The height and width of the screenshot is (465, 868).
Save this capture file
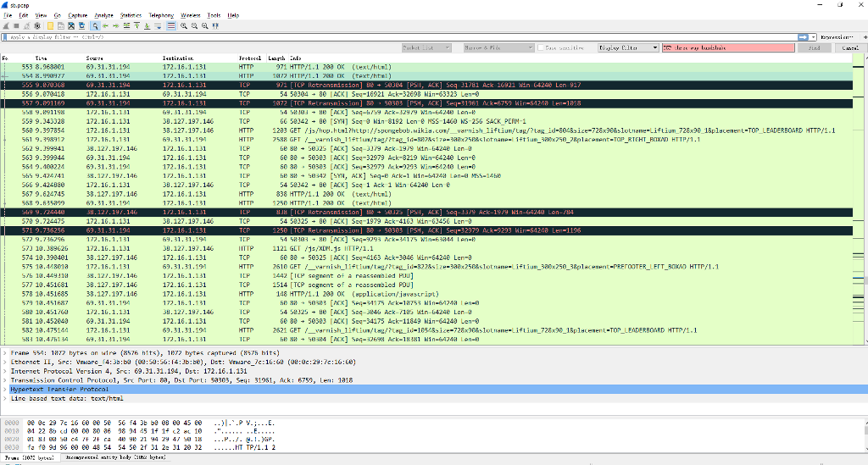point(61,26)
